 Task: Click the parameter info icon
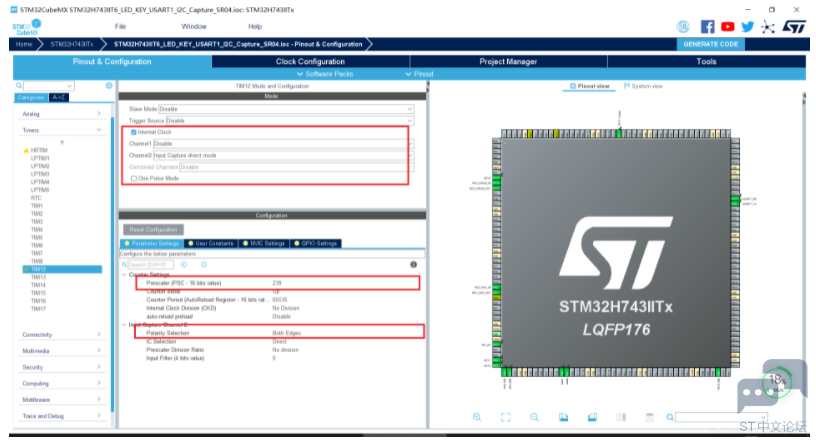413,264
